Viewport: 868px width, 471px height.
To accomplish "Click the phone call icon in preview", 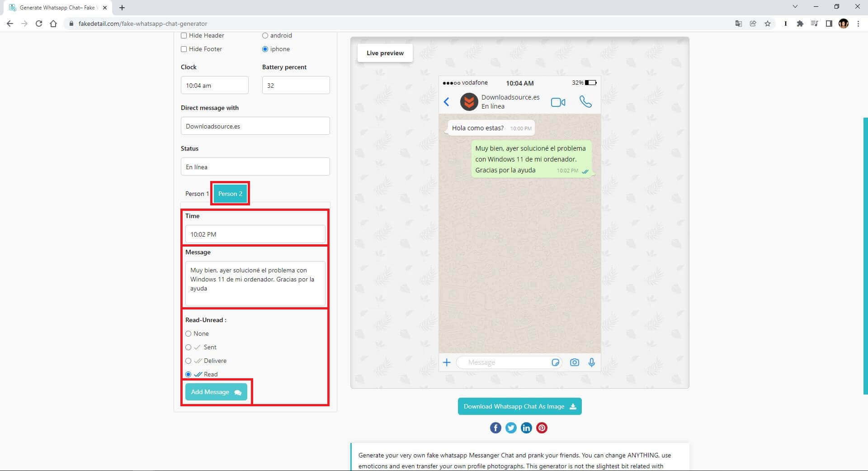I will [x=585, y=102].
